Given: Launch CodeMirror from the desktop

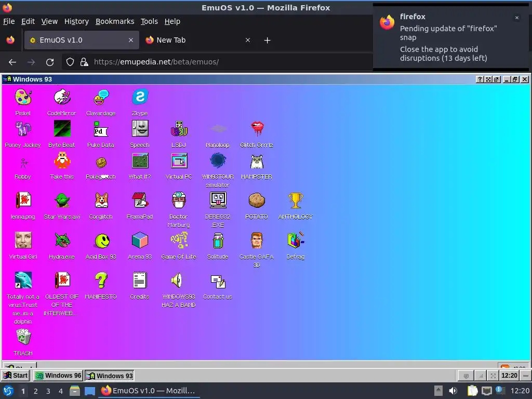Looking at the screenshot, I should (x=62, y=97).
